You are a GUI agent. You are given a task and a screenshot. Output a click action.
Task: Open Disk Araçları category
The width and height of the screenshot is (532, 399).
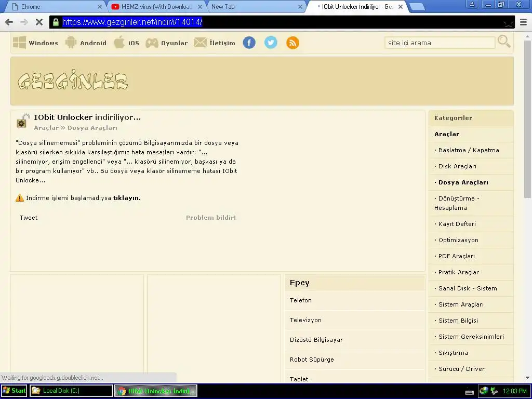pos(457,166)
